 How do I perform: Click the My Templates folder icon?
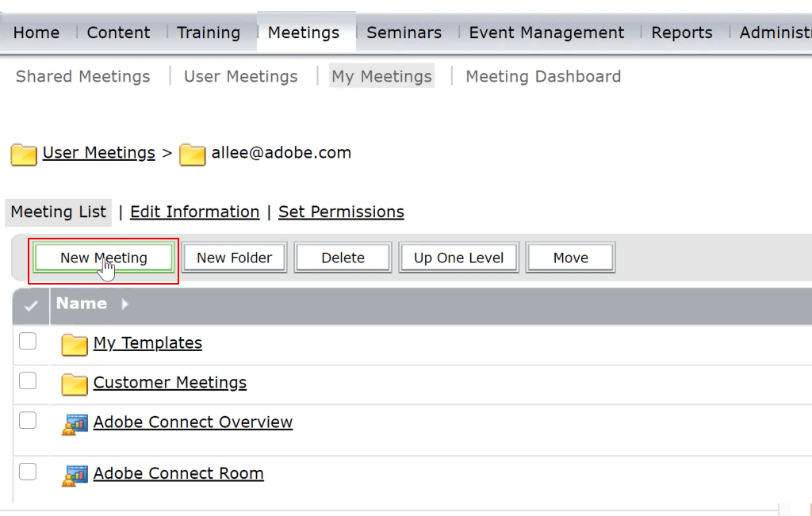75,344
